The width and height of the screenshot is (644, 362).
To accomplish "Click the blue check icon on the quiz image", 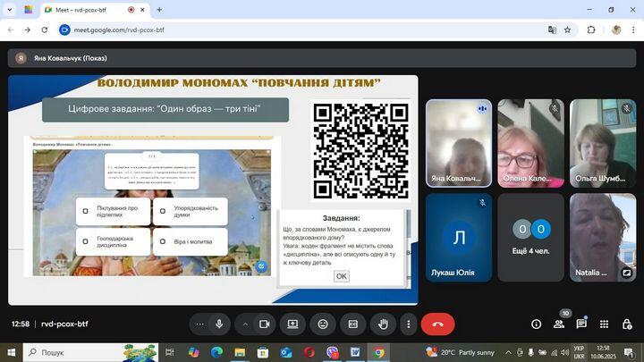I will coord(261,266).
